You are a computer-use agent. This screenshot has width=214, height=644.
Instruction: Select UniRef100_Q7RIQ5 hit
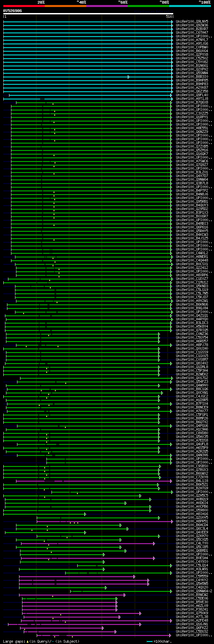pyautogui.click(x=192, y=330)
